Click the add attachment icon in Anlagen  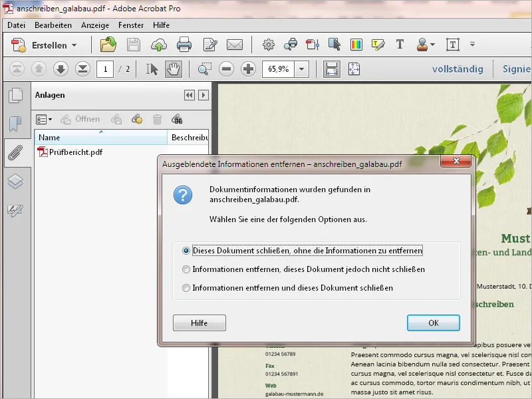pos(137,119)
